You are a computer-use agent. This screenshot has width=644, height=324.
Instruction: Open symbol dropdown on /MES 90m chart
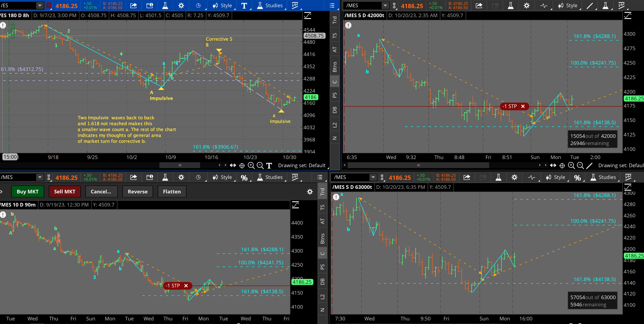pos(40,177)
